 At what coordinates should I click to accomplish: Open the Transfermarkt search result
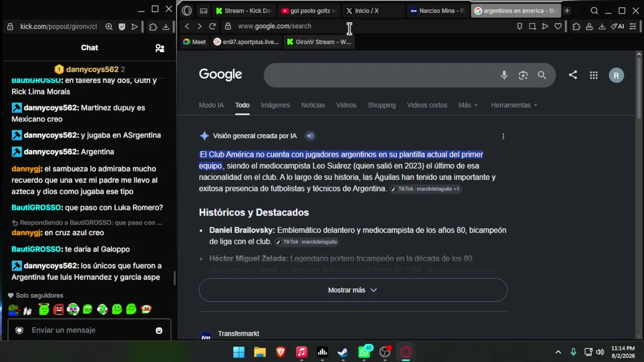(238, 334)
